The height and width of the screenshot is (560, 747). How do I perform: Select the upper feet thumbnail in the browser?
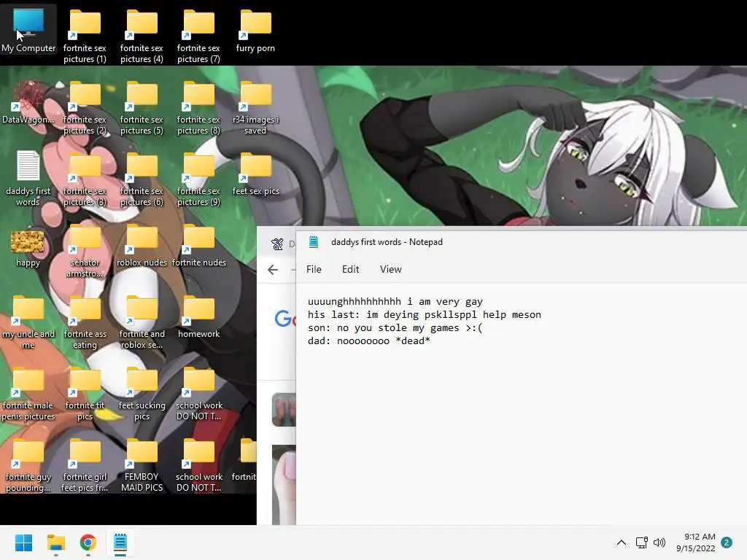tap(284, 410)
